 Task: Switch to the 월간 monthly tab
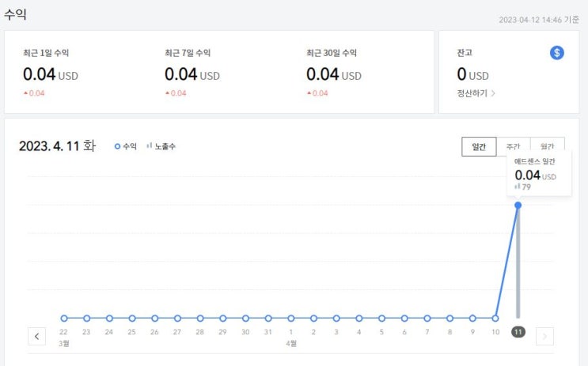click(x=548, y=147)
